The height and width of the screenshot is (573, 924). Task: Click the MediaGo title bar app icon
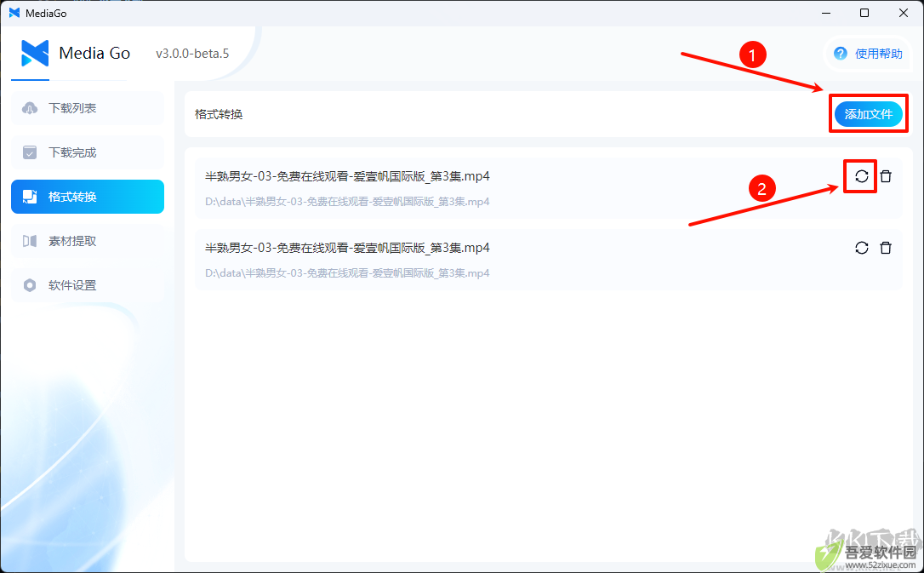[14, 13]
